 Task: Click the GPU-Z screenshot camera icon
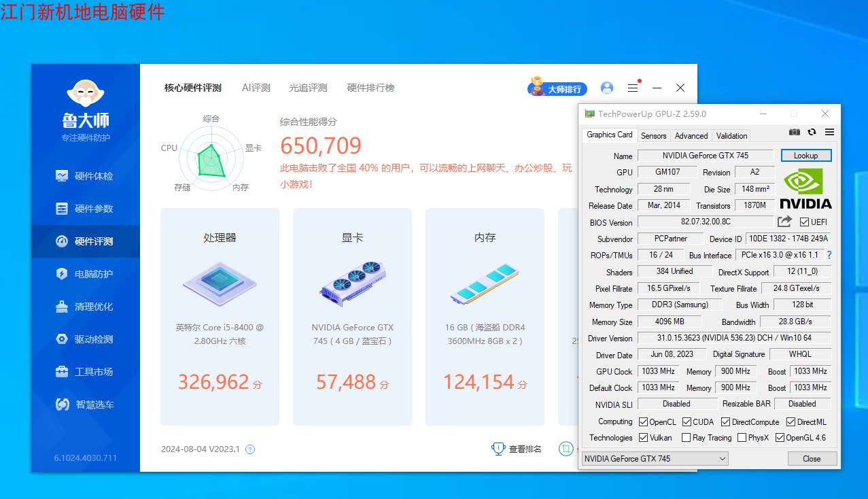pos(794,132)
